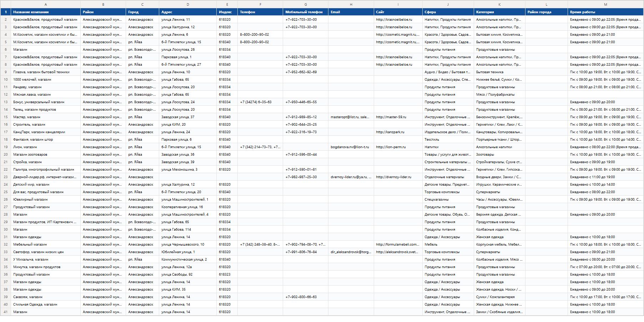The width and height of the screenshot is (644, 322).
Task: Select cell 'Саквояж, магазин'
Action: click(46, 297)
